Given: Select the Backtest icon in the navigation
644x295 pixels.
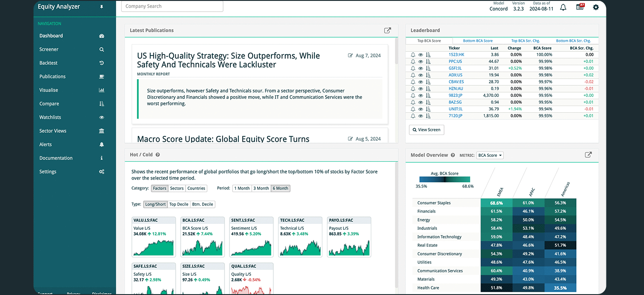Looking at the screenshot, I should pyautogui.click(x=102, y=63).
